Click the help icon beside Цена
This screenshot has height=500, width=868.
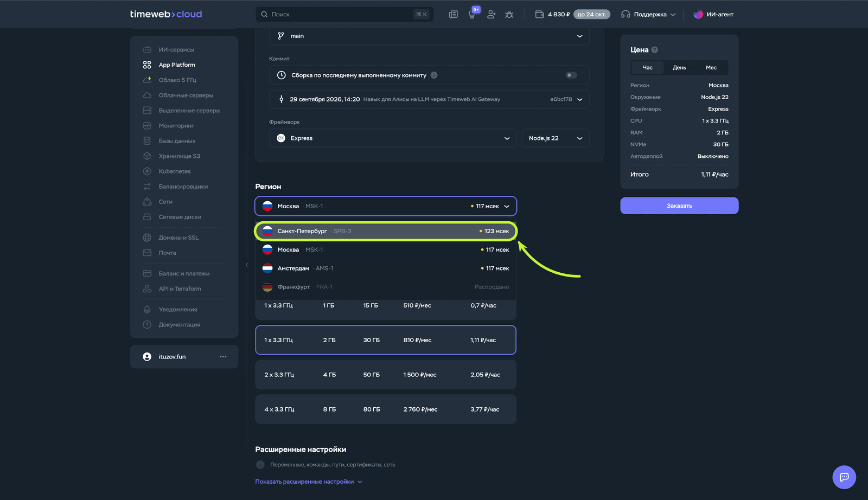point(655,50)
